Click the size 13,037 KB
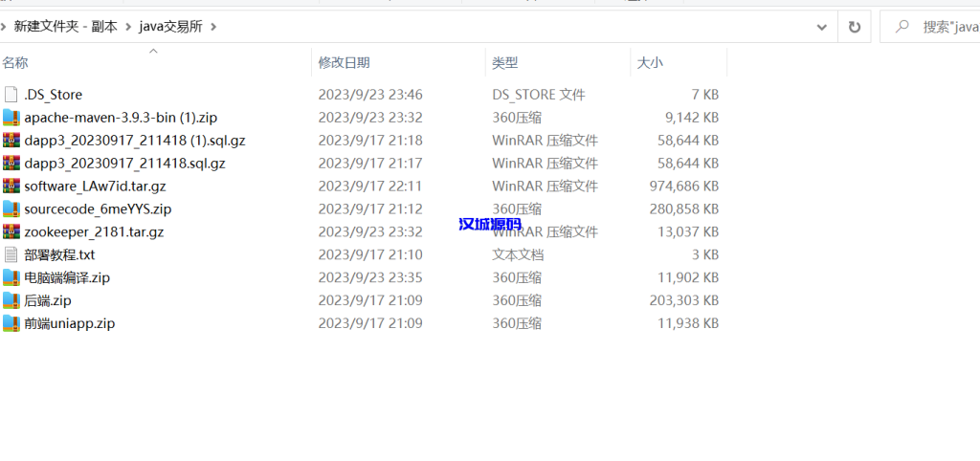The width and height of the screenshot is (980, 461). pyautogui.click(x=687, y=231)
